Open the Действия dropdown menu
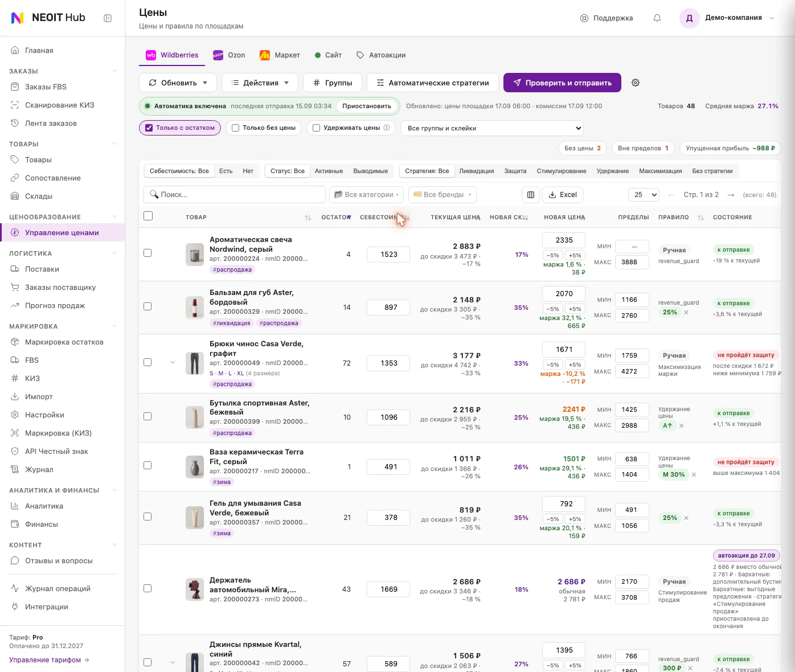The image size is (795, 672). 260,83
